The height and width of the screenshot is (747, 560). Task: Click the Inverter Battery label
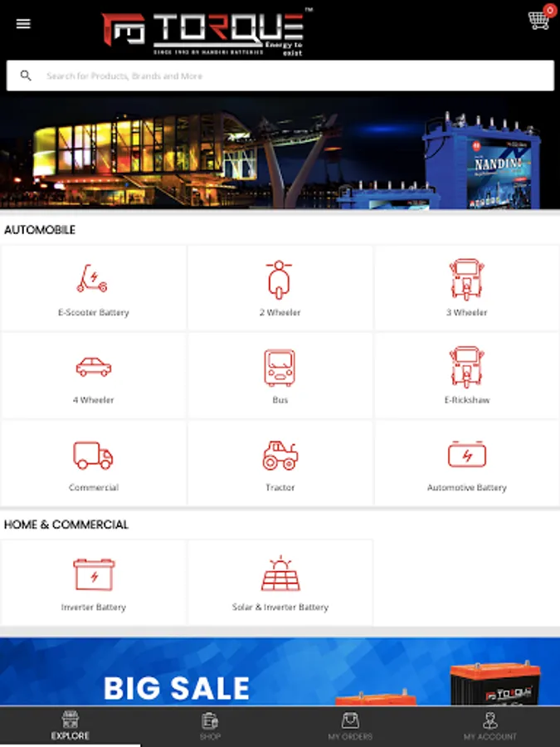[93, 607]
